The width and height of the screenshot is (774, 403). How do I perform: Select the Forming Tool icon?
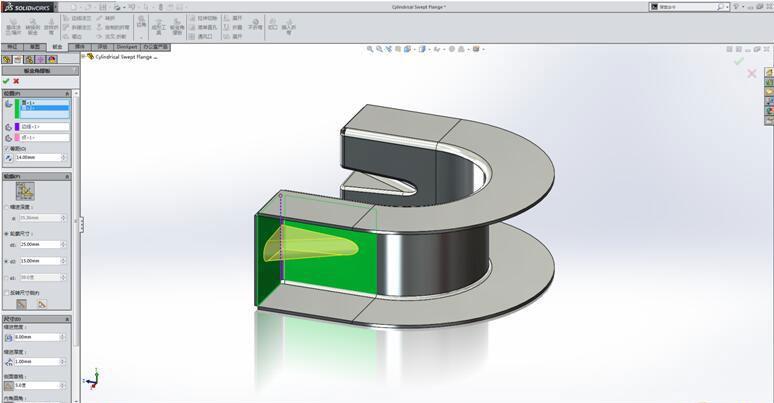coord(158,27)
